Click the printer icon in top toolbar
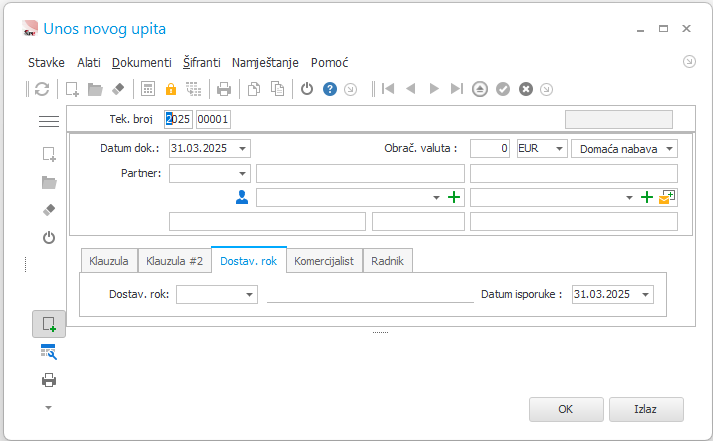 224,89
